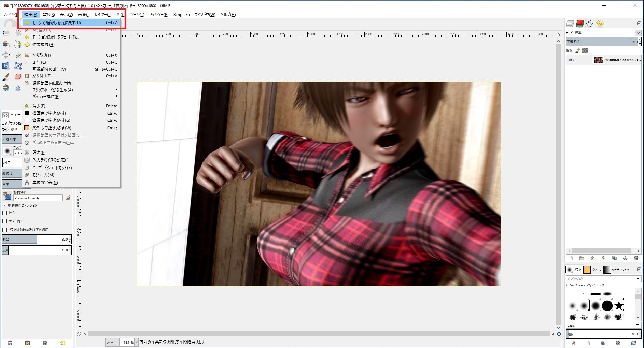Delete the layer with trash icon
Image resolution: width=644 pixels, height=348 pixels.
coord(636,258)
